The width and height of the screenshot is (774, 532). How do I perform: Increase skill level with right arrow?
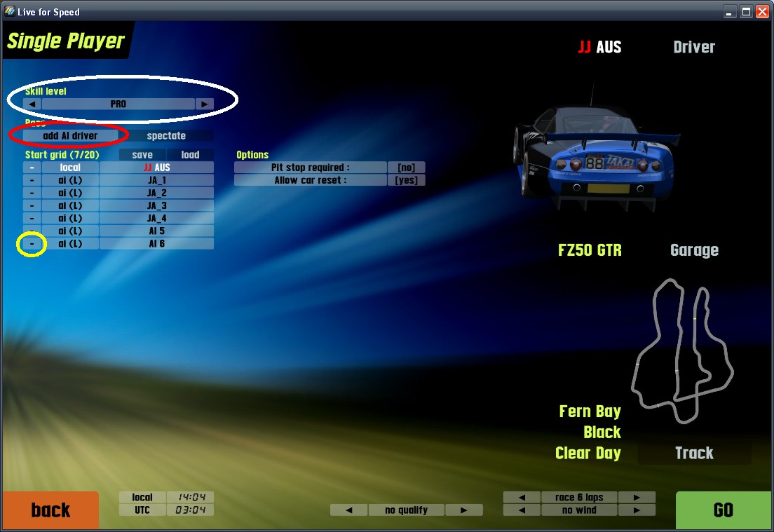click(x=204, y=104)
